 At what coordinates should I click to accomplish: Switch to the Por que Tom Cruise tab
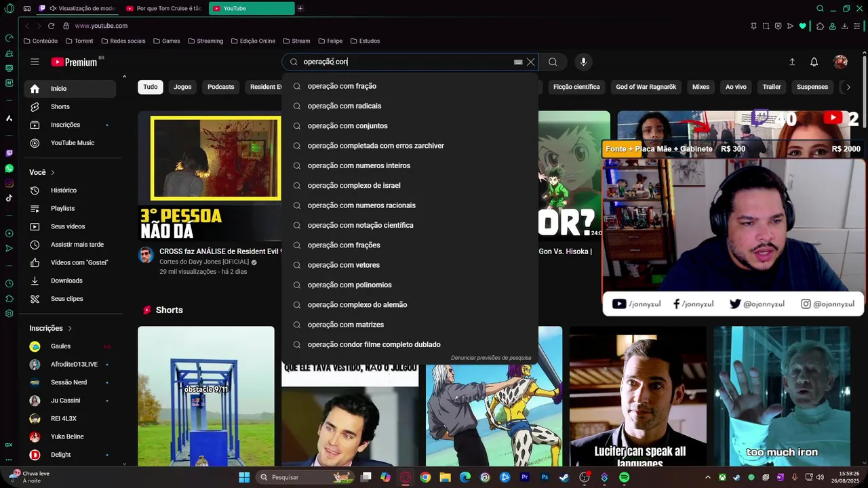click(165, 8)
